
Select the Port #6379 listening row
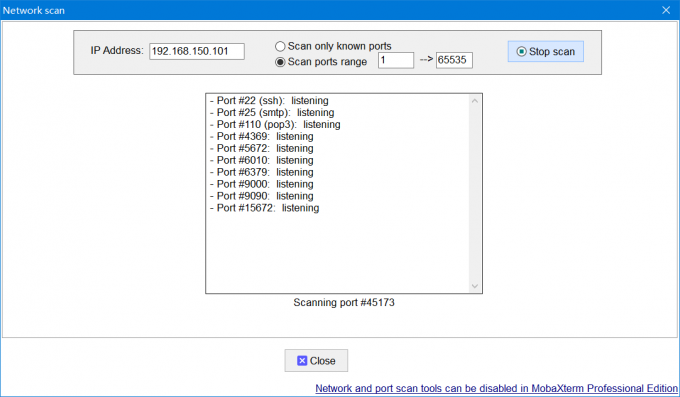tap(262, 172)
